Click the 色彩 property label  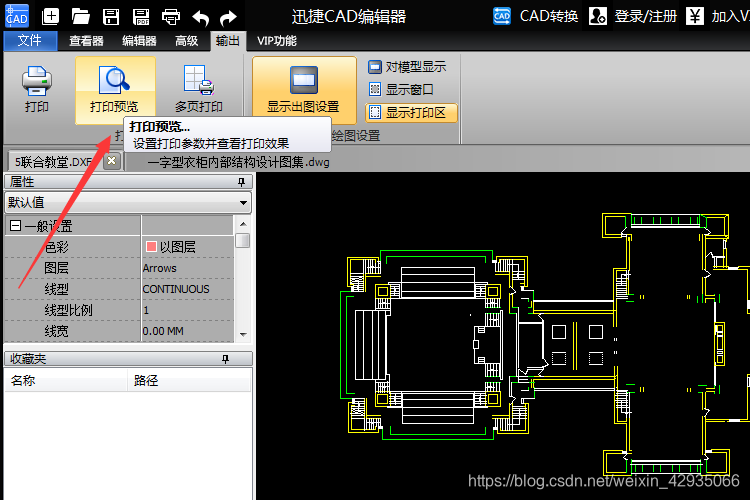(56, 247)
